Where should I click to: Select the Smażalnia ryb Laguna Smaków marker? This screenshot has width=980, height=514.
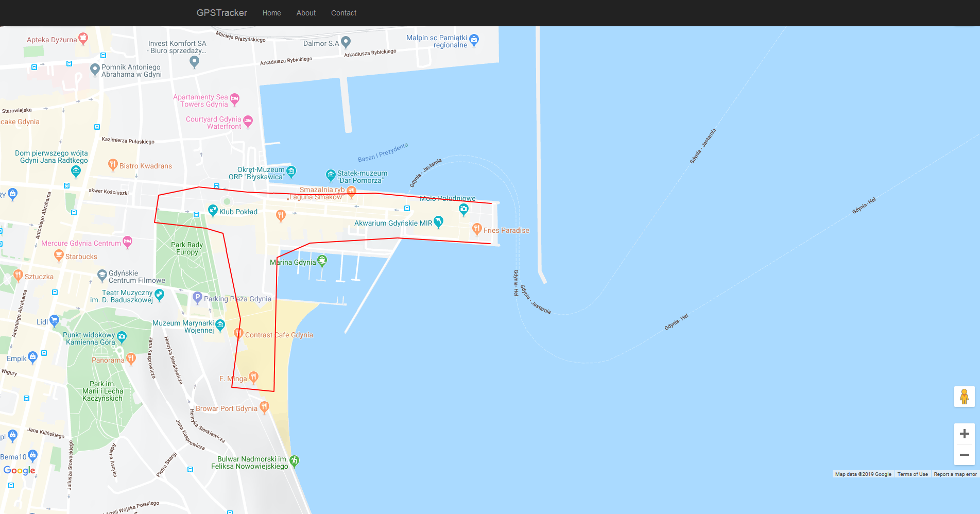(351, 192)
